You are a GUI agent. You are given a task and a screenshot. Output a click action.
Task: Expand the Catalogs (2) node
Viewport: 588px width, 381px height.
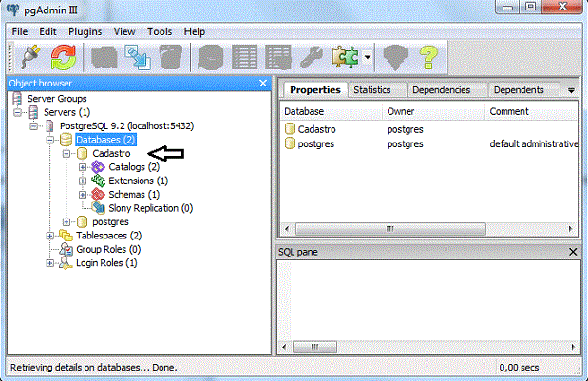pos(83,167)
